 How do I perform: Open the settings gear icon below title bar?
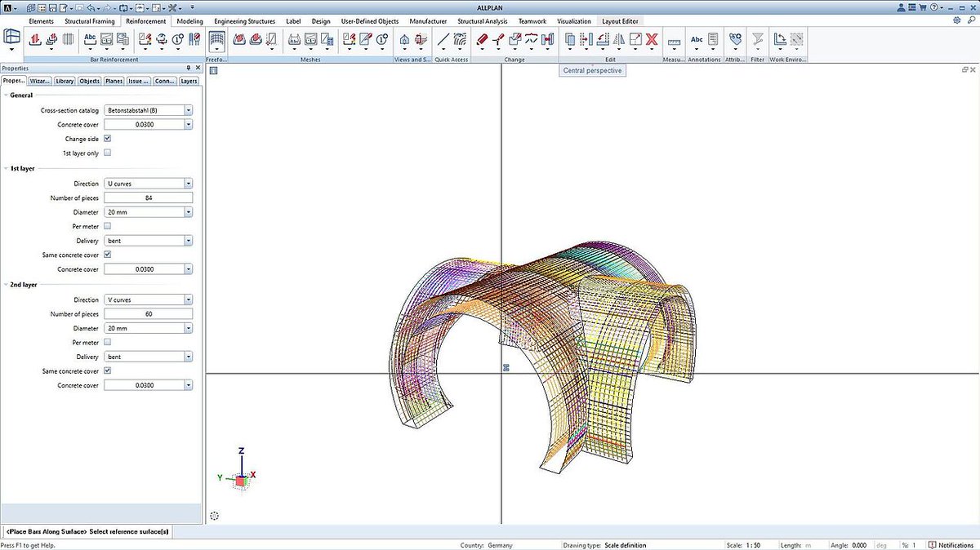(x=957, y=20)
